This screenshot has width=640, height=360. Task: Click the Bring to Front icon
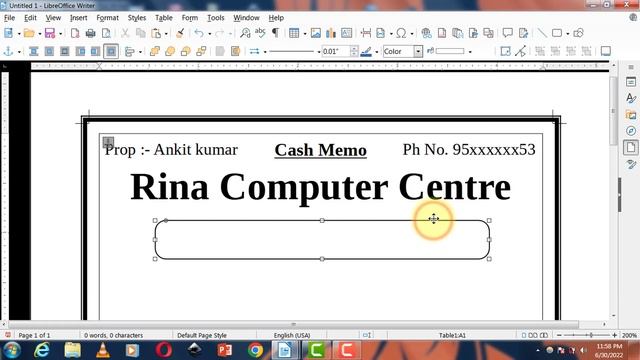pyautogui.click(x=155, y=51)
